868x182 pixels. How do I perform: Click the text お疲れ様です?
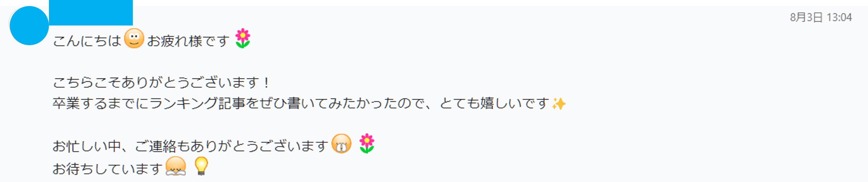tap(189, 41)
